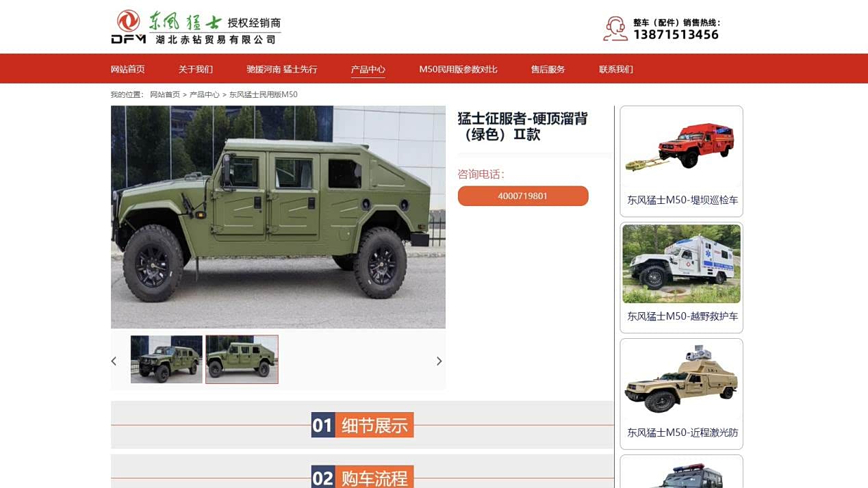868x488 pixels.
Task: Click 东风猛士民用版M50 breadcrumb link
Action: point(264,94)
